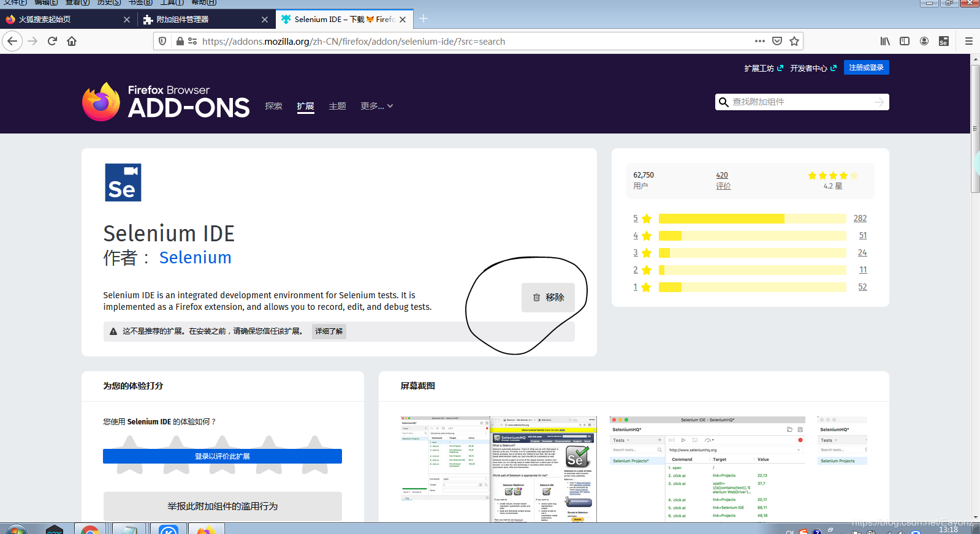Open the Firefox account icon

(924, 41)
